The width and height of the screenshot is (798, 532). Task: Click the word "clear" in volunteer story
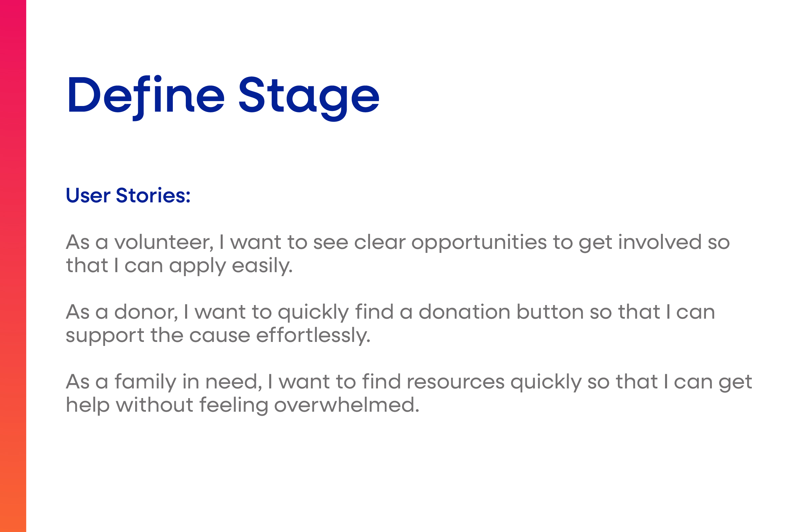(380, 242)
